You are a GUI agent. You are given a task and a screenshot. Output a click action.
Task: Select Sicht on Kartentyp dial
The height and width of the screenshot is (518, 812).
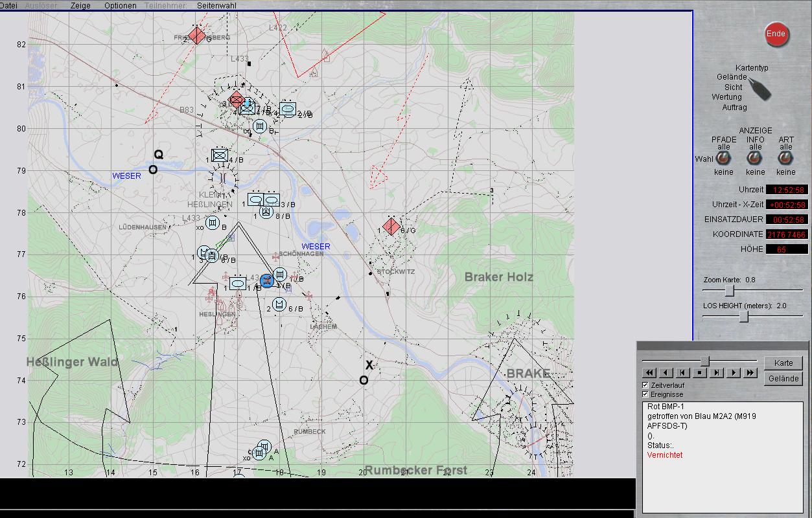[x=733, y=87]
